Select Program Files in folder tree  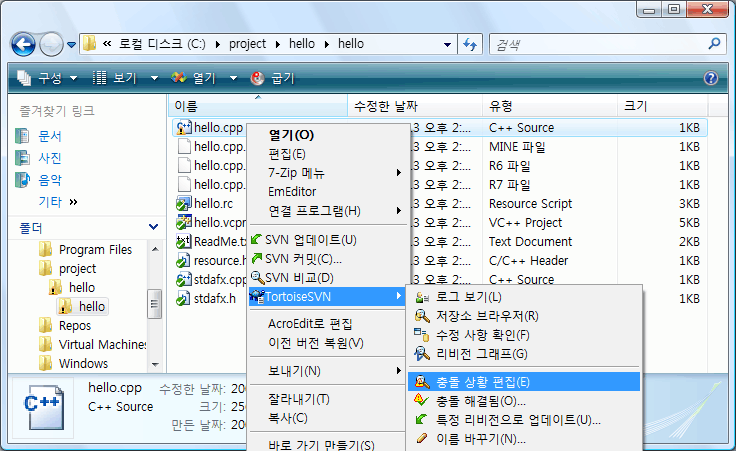95,250
